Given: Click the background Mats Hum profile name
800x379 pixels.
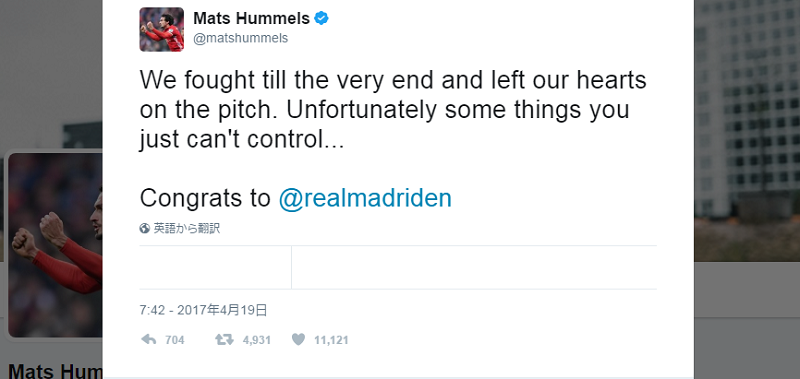Looking at the screenshot, I should click(55, 370).
